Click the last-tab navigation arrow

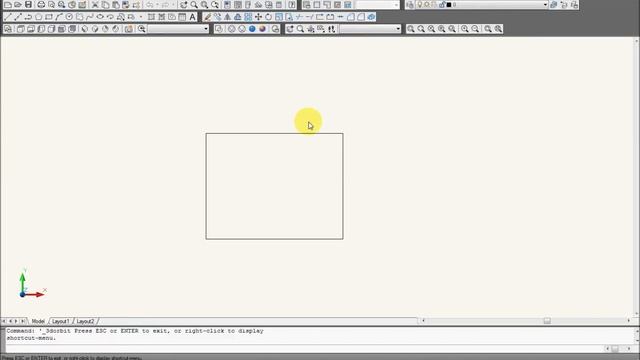23,321
